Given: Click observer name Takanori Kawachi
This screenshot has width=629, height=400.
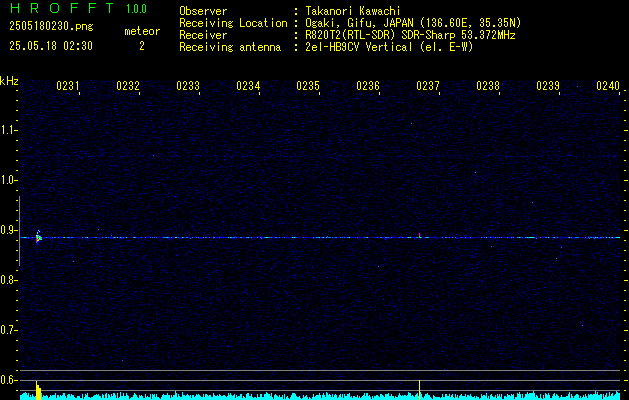Looking at the screenshot, I should [353, 11].
